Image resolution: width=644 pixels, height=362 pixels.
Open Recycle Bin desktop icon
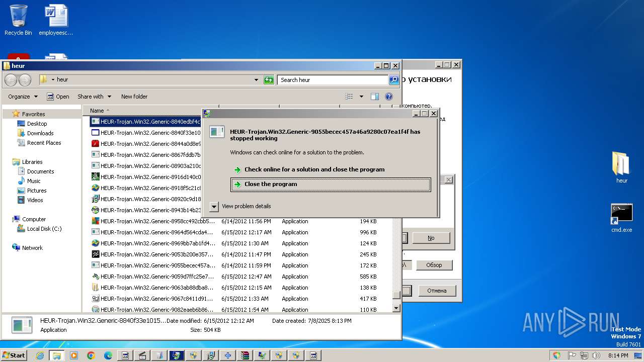click(x=18, y=20)
